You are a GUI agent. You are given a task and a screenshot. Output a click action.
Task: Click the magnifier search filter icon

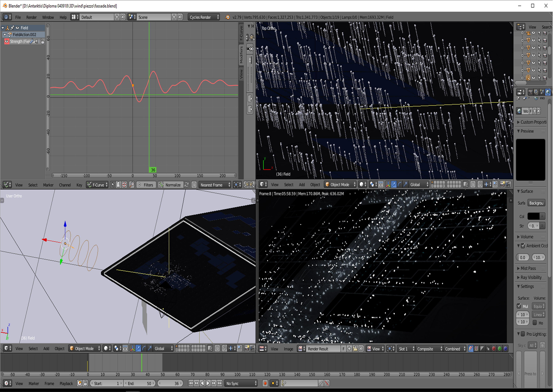[x=132, y=185]
